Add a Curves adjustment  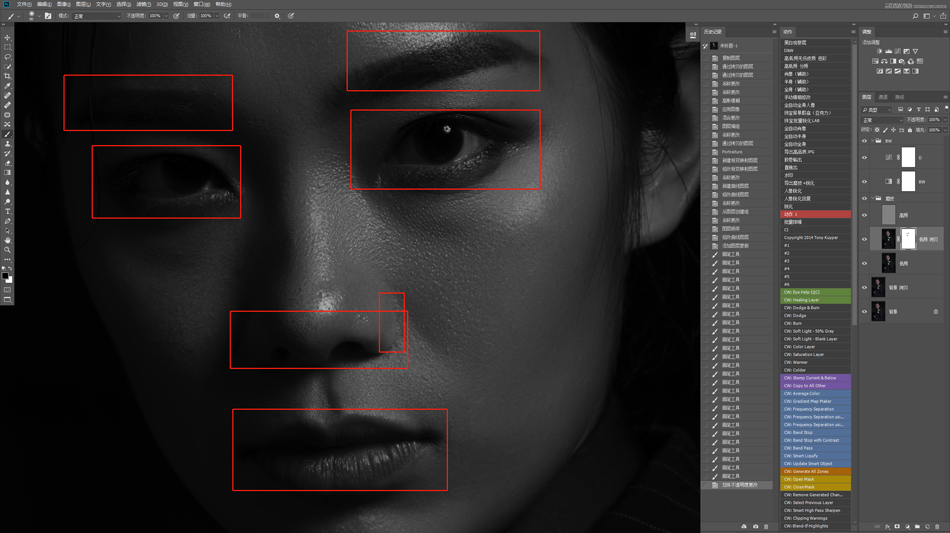pos(897,51)
